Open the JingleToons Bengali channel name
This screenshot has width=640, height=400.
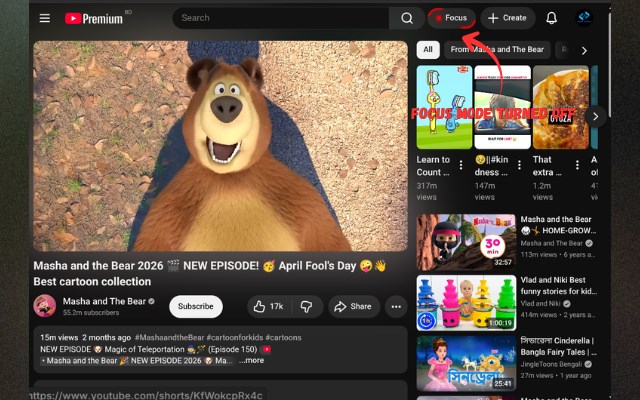click(x=551, y=364)
